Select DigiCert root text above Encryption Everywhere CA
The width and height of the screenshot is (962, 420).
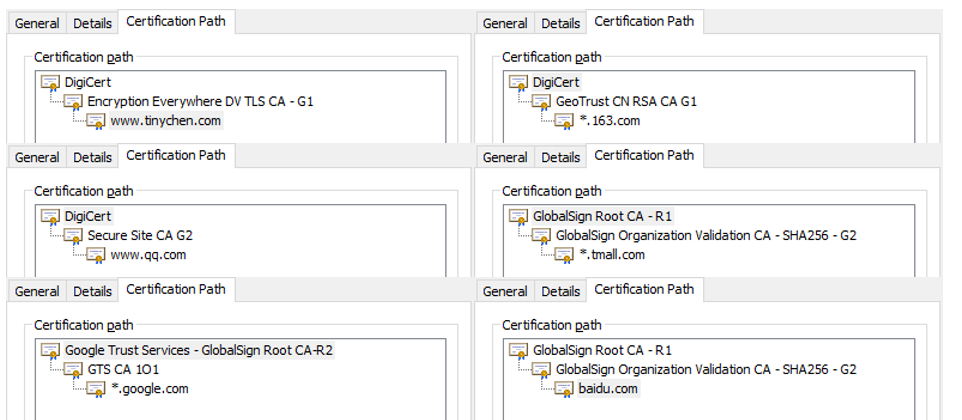88,82
